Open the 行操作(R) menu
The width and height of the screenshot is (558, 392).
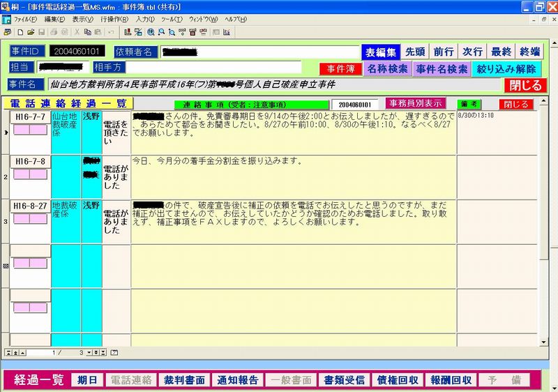[114, 19]
